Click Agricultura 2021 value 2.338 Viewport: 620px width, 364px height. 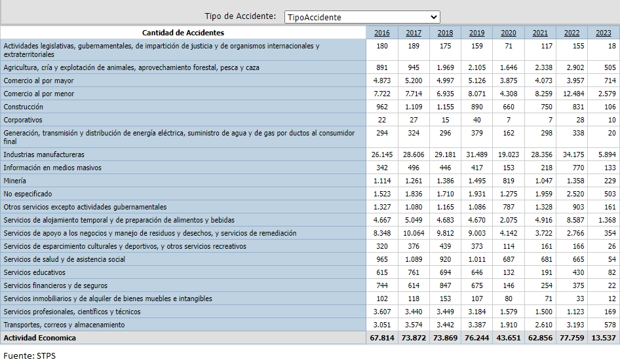point(544,67)
